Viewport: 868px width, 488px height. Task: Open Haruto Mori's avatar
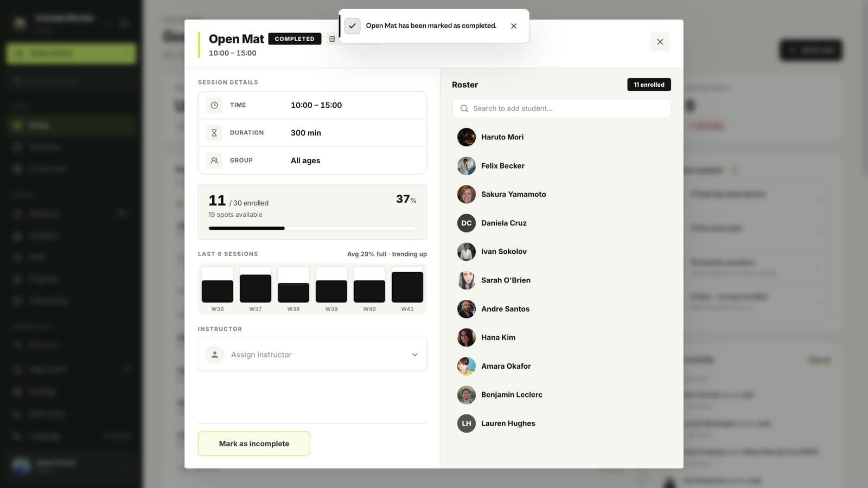point(467,137)
